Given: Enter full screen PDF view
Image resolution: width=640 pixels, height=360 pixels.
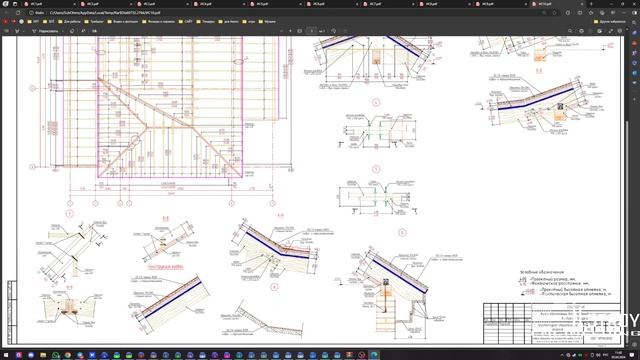Looking at the screenshot, I should coord(611,31).
